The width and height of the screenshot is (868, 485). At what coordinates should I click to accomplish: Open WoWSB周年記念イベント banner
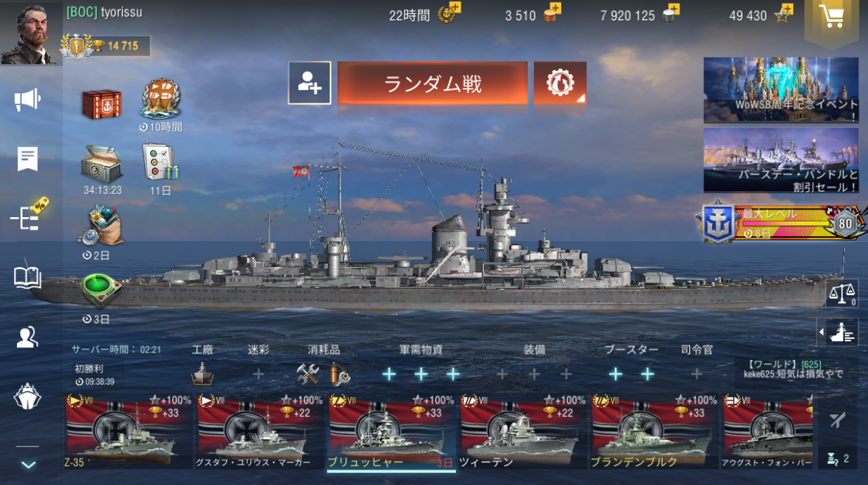coord(781,90)
